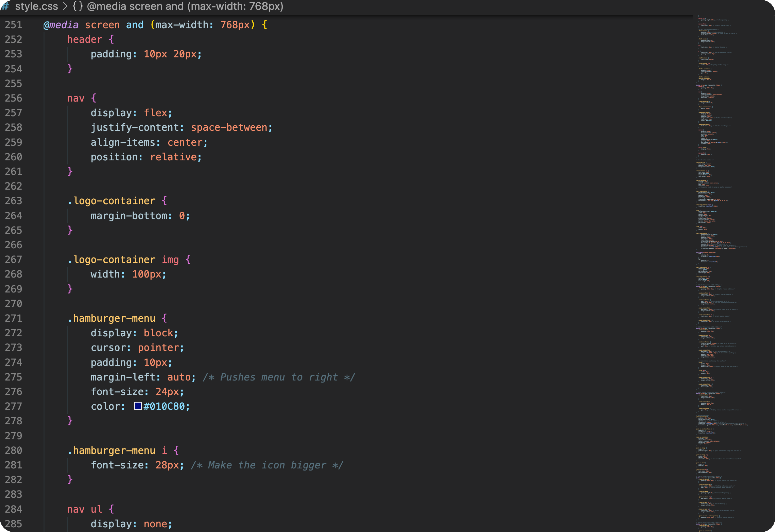775x532 pixels.
Task: Click the space-between value on line 258
Action: [229, 128]
